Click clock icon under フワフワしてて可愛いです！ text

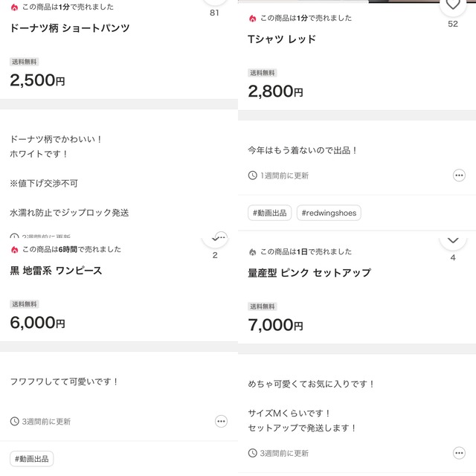point(15,421)
